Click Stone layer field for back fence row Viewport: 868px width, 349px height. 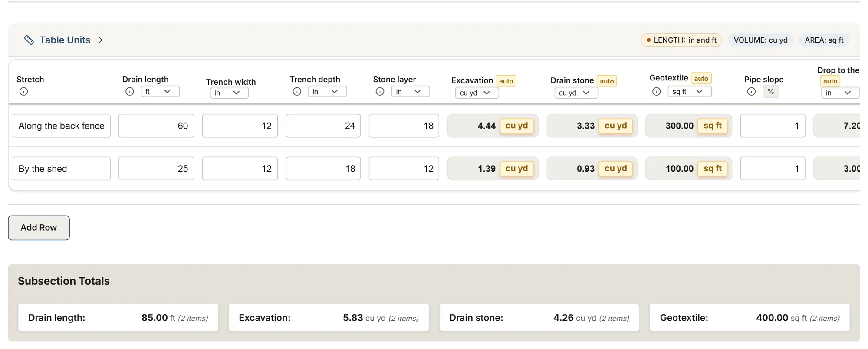point(404,126)
